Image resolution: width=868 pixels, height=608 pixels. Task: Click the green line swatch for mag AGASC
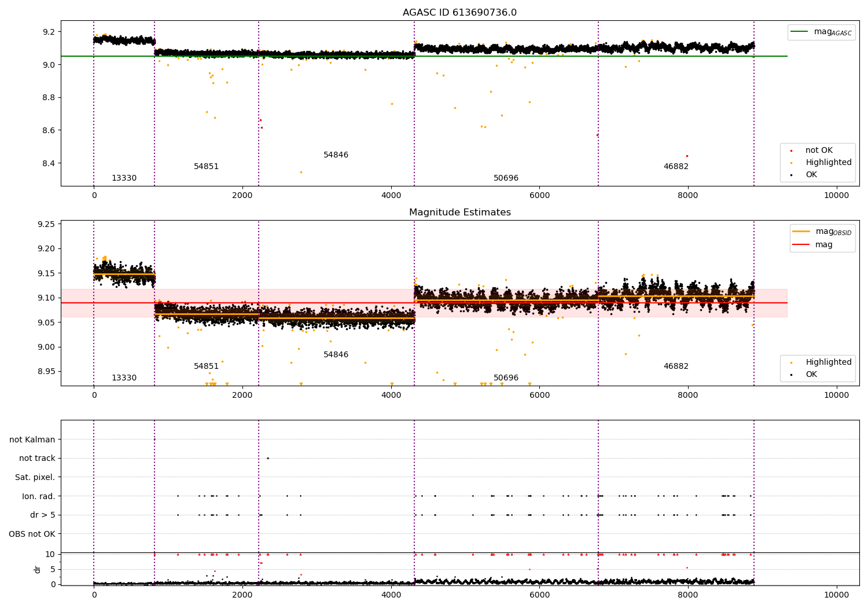pos(800,32)
